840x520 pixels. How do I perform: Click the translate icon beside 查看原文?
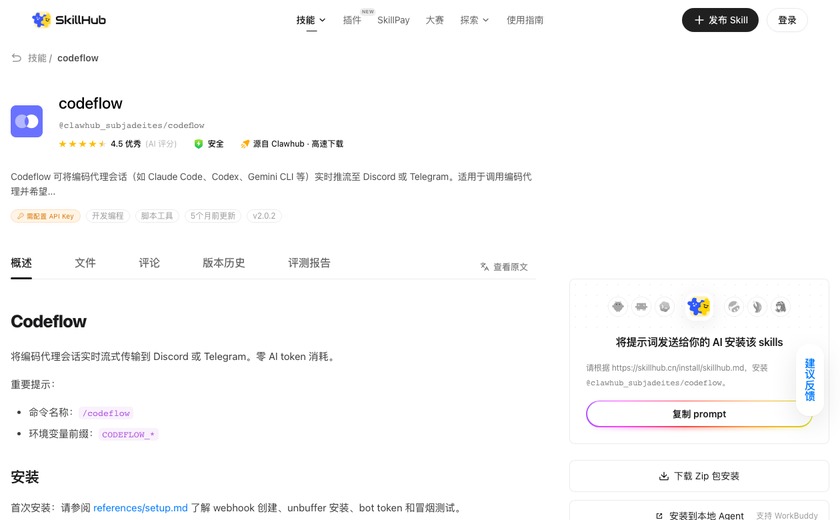[x=485, y=267]
